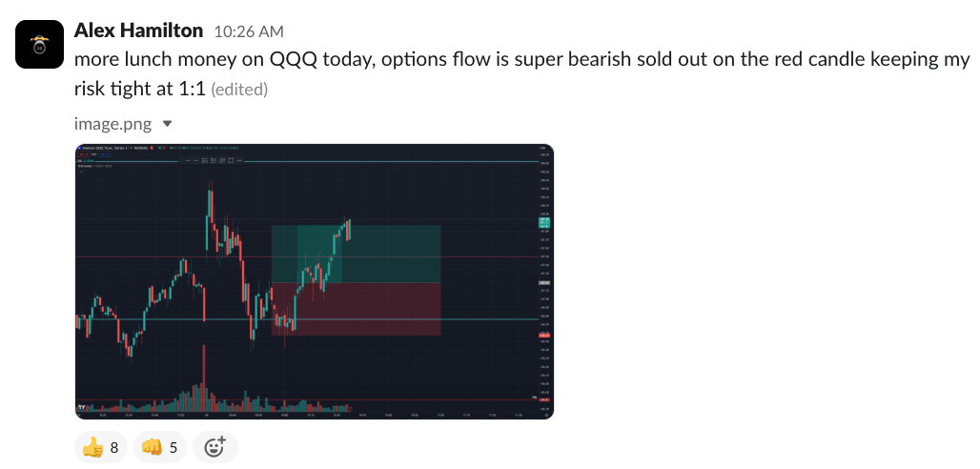Click the green price label on price axis
This screenshot has height=469, width=980.
click(543, 222)
